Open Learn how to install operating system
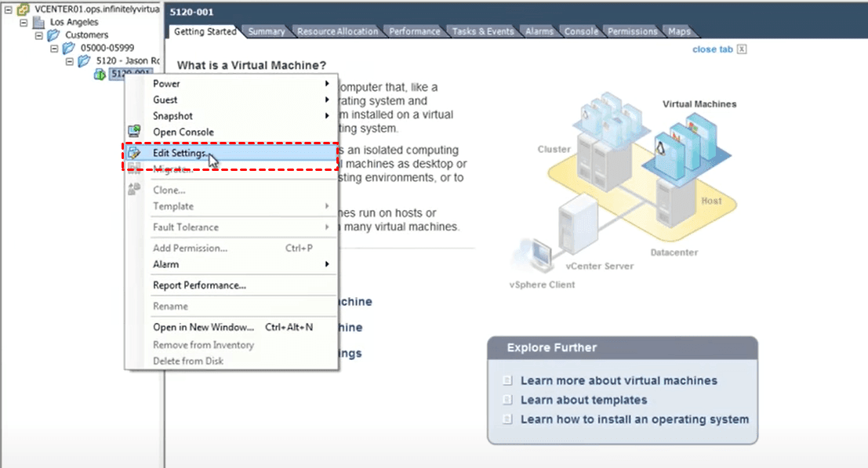The image size is (868, 468). [x=635, y=419]
